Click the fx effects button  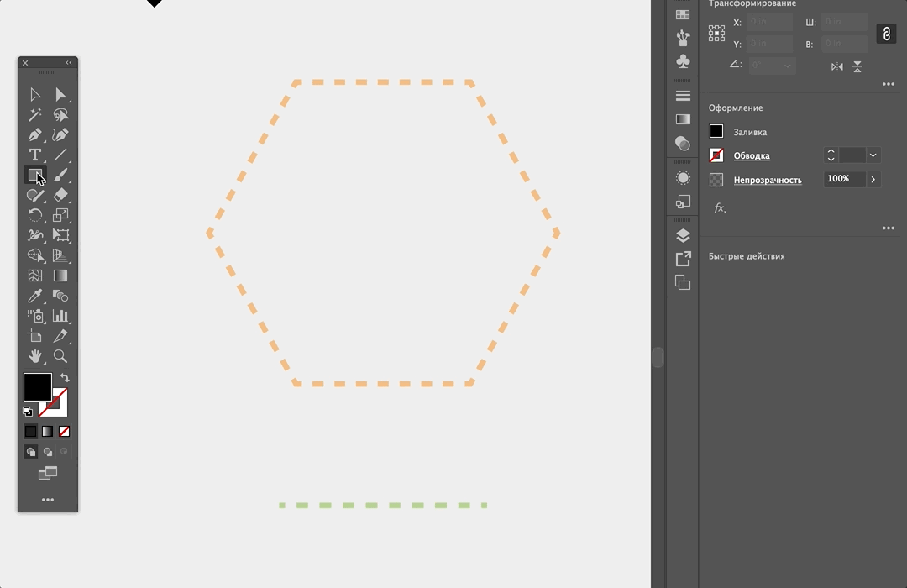(720, 208)
